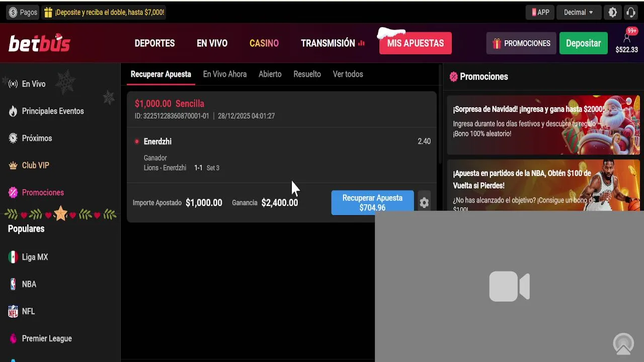Click the 2.40 odds value
This screenshot has width=644, height=362.
pyautogui.click(x=424, y=141)
